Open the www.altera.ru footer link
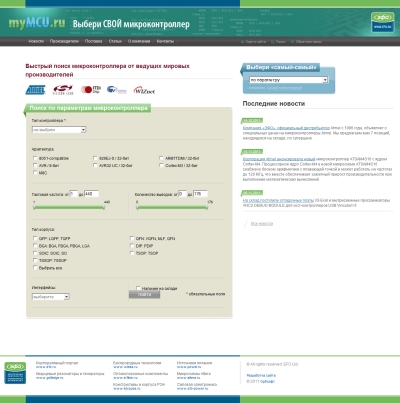 pos(189,378)
